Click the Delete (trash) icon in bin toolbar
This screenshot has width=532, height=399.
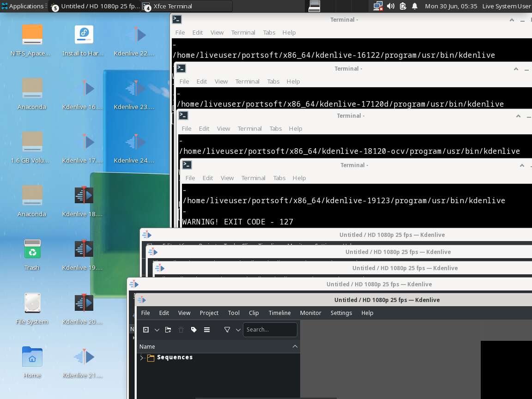click(x=181, y=329)
